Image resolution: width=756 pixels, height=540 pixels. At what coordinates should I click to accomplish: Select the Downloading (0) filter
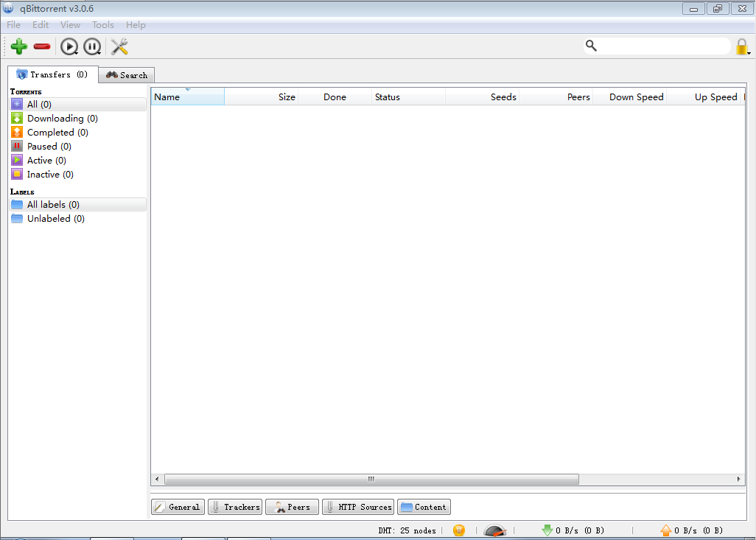[x=77, y=118]
